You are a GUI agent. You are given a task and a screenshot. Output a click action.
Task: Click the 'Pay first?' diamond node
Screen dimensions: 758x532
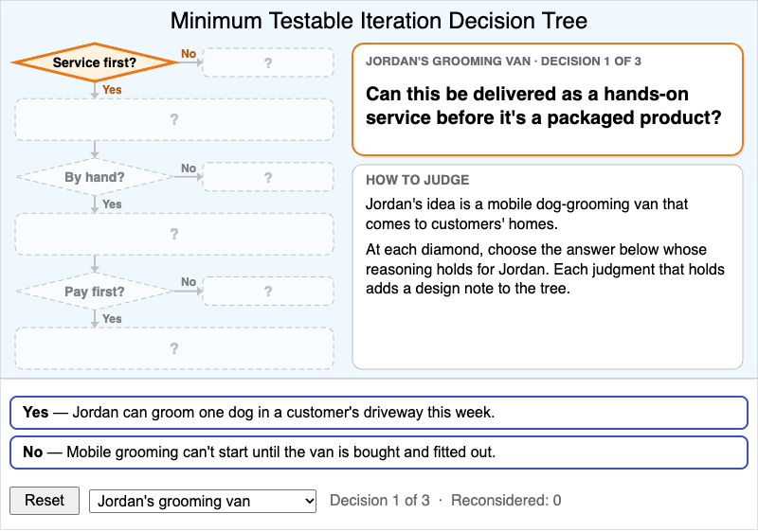tap(94, 292)
